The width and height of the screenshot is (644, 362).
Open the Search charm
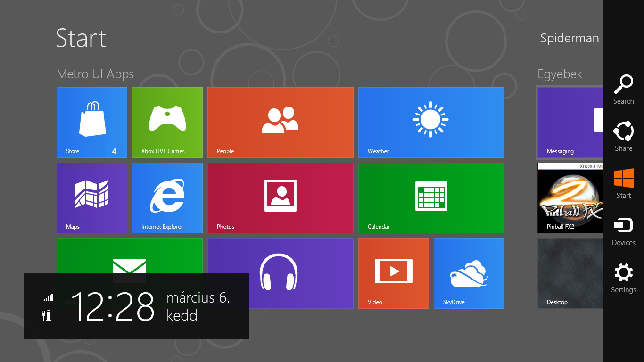(x=623, y=90)
